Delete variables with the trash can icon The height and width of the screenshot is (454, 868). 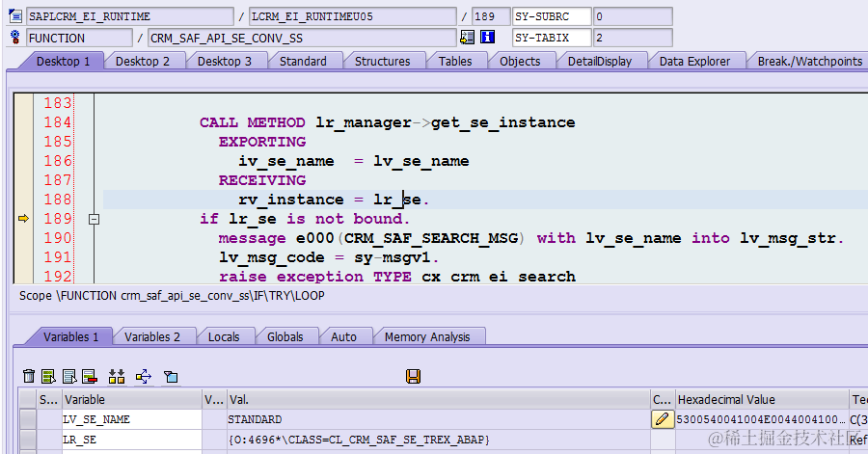(29, 377)
